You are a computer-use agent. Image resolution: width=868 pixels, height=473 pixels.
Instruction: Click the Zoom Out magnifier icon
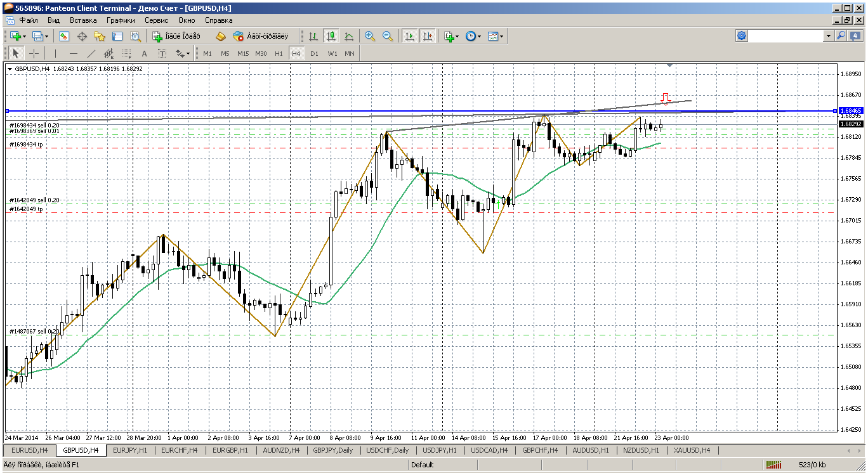[x=388, y=36]
